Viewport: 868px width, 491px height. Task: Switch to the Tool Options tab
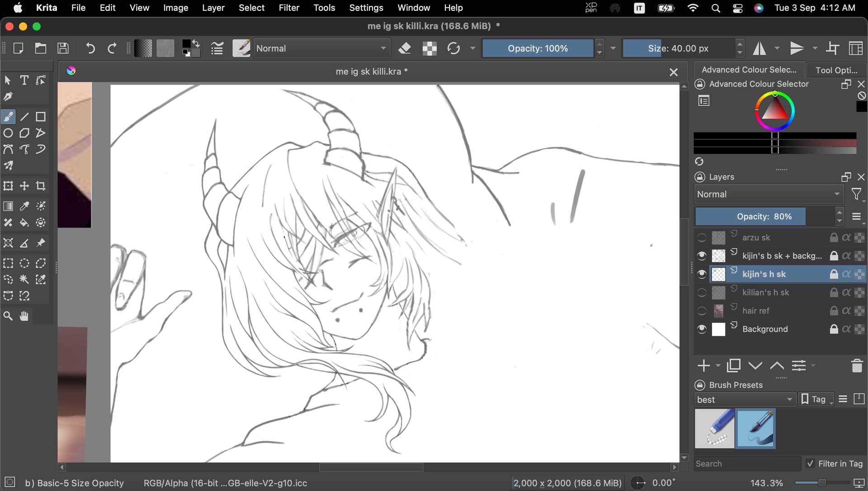[836, 70]
